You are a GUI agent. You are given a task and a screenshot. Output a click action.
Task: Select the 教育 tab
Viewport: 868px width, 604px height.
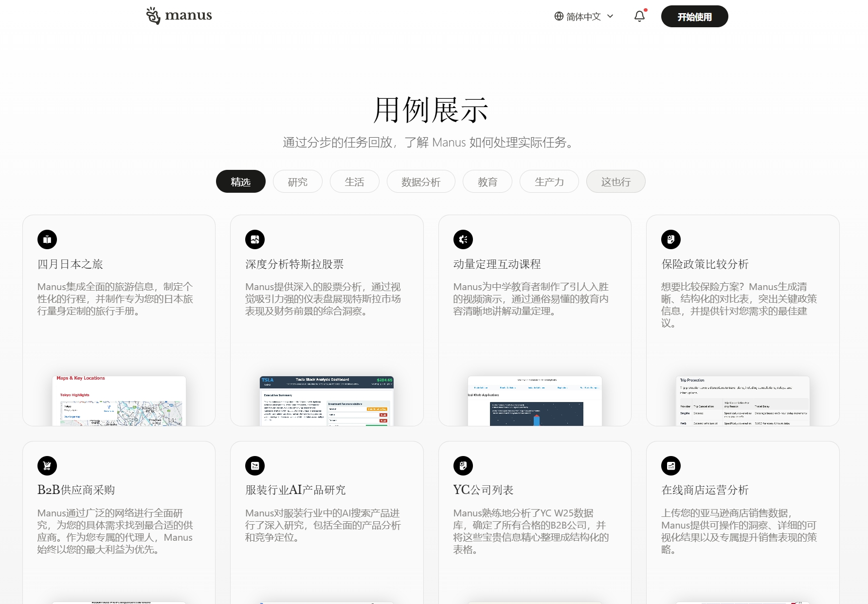[488, 182]
